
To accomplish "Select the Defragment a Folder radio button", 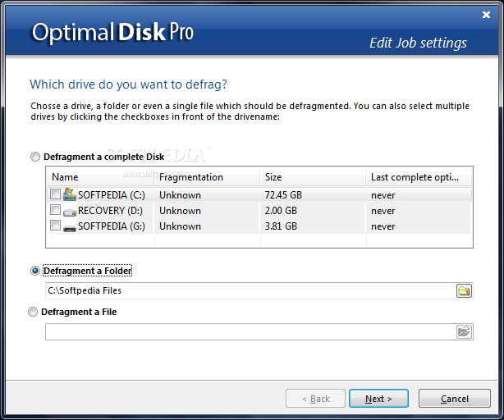I will click(x=35, y=271).
